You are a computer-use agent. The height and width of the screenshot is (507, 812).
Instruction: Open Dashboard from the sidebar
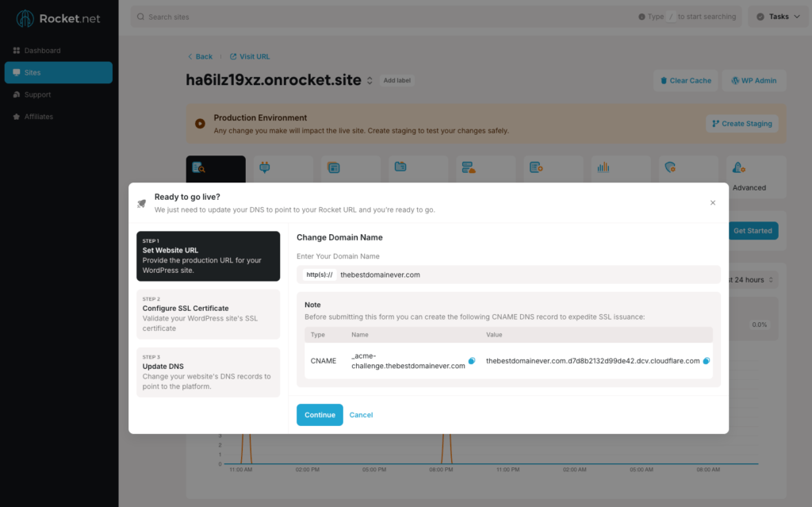click(42, 51)
